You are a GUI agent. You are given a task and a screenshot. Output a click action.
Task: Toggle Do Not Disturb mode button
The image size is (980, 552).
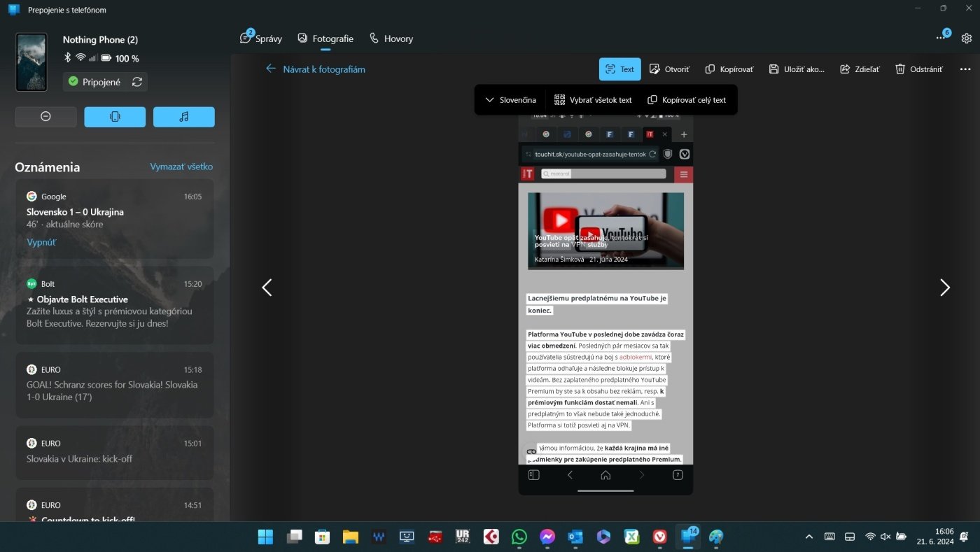coord(45,117)
